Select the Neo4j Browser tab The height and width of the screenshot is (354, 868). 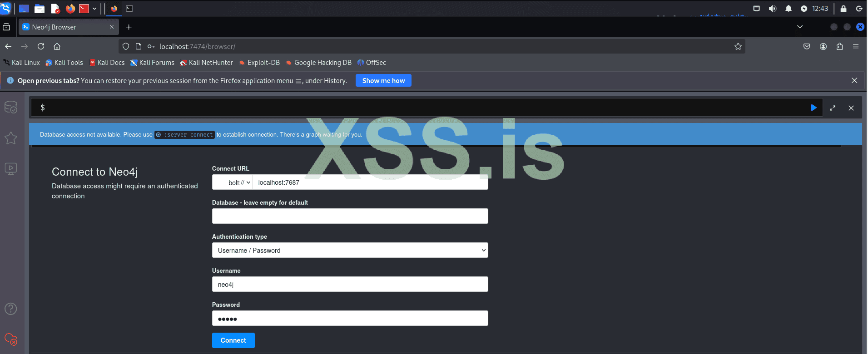pyautogui.click(x=69, y=27)
